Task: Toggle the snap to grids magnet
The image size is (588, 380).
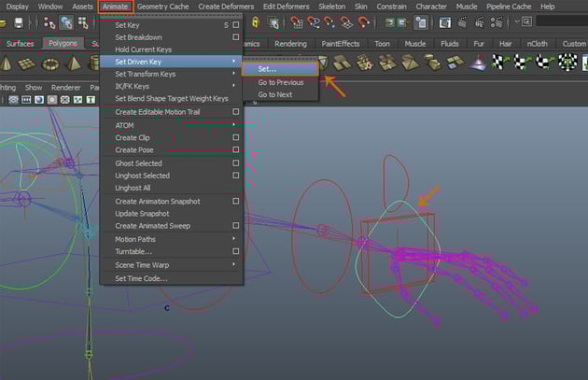Action: [x=297, y=22]
